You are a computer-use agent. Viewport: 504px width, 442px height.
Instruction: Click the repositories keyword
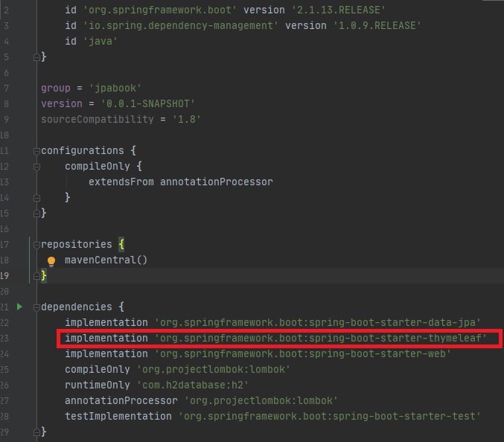point(77,245)
